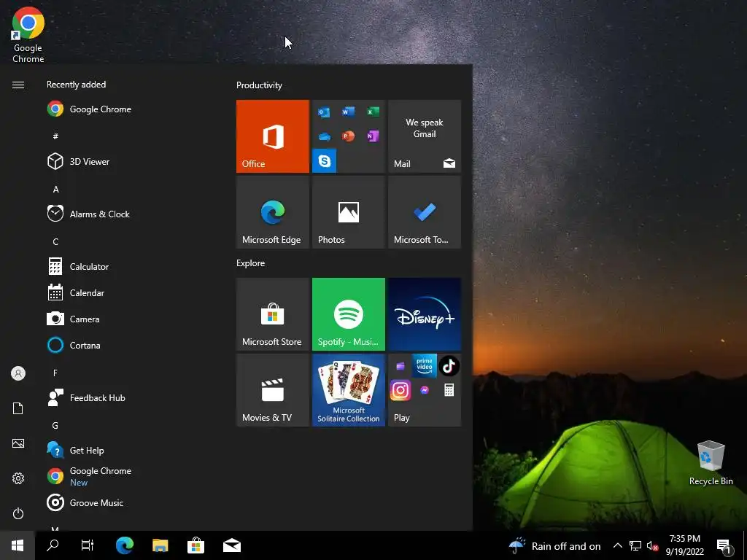Open the Photos tile
747x560 pixels.
(348, 212)
